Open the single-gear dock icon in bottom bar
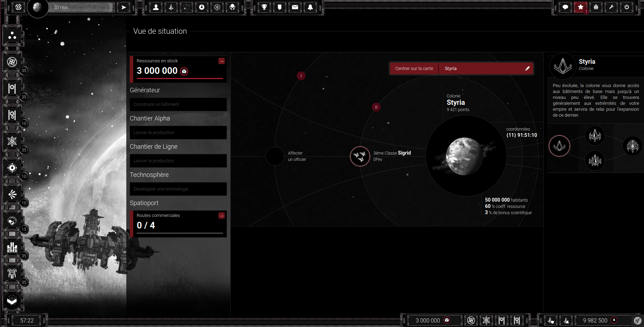The height and width of the screenshot is (327, 644). coord(501,320)
